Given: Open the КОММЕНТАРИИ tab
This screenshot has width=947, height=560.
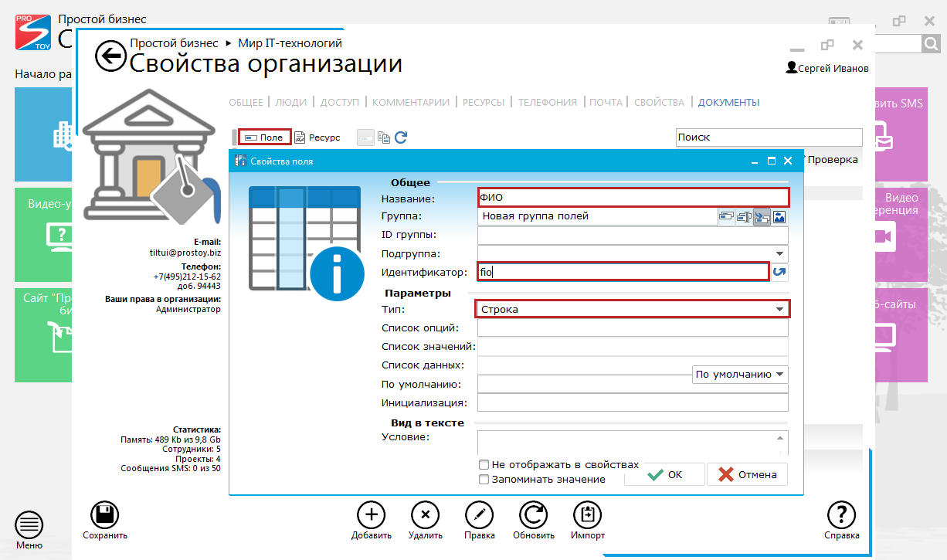Looking at the screenshot, I should 411,102.
